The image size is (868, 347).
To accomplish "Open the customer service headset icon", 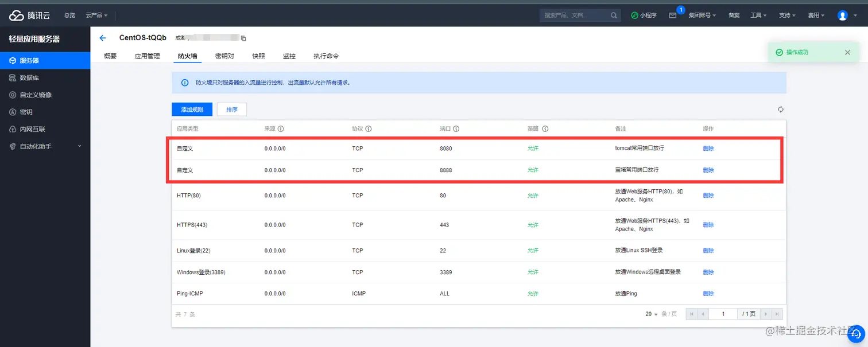I will [x=856, y=333].
